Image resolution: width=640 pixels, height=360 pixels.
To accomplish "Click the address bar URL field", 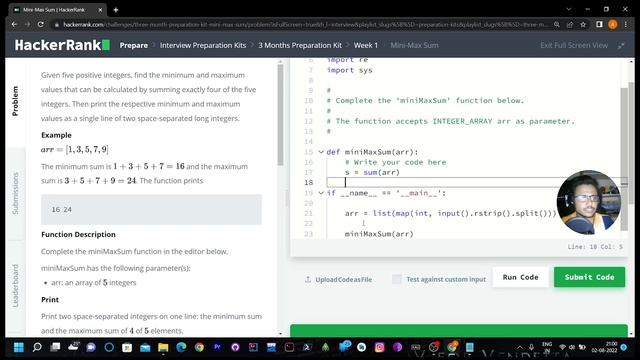I will [x=304, y=24].
